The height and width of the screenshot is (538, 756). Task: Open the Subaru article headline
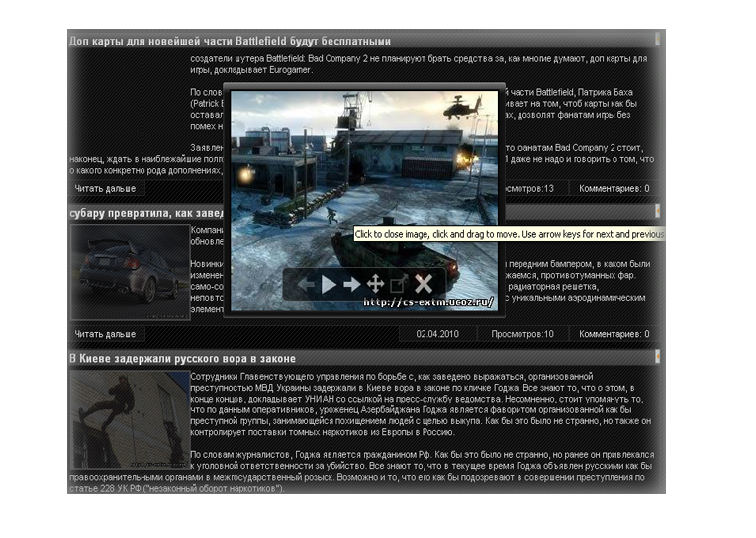pyautogui.click(x=146, y=213)
